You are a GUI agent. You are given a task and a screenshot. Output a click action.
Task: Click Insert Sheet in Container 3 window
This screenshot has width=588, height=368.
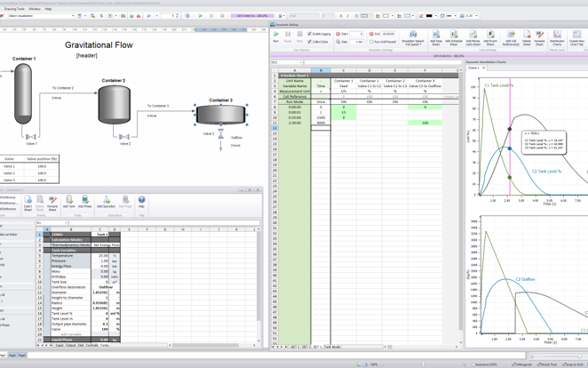click(28, 203)
